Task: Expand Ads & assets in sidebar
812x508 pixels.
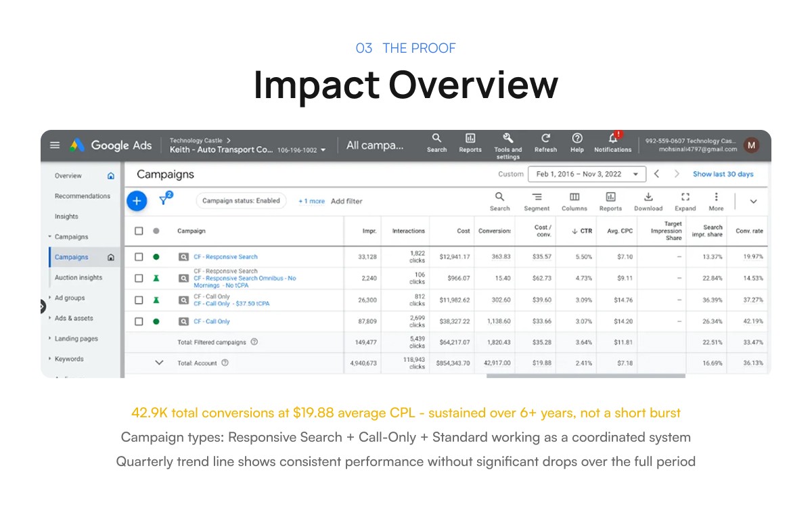Action: 50,318
